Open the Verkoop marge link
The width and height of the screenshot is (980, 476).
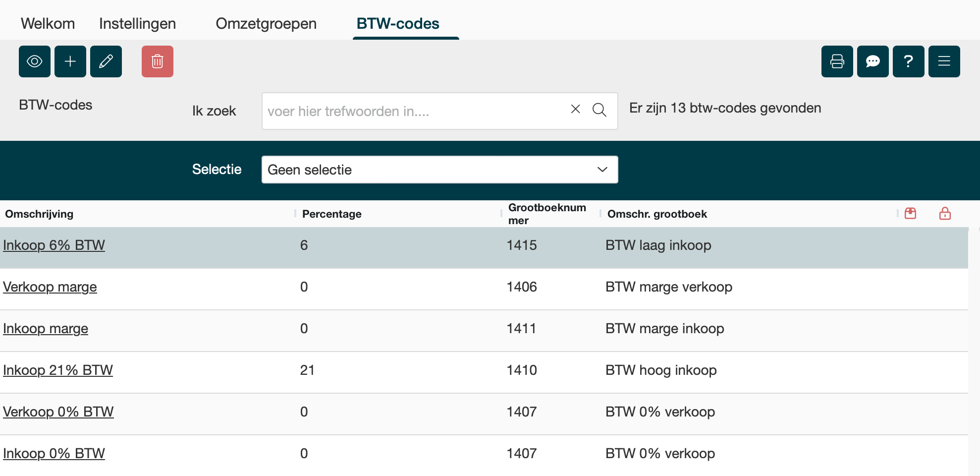tap(50, 287)
